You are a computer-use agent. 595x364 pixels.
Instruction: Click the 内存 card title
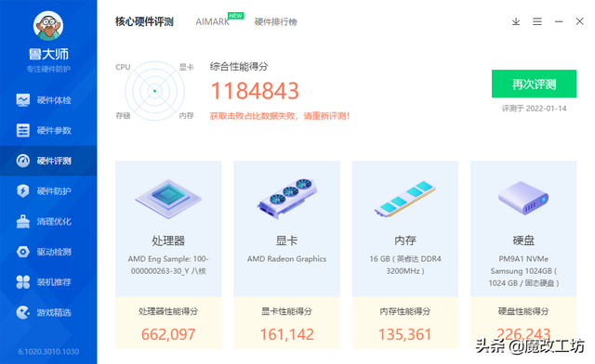pyautogui.click(x=405, y=240)
